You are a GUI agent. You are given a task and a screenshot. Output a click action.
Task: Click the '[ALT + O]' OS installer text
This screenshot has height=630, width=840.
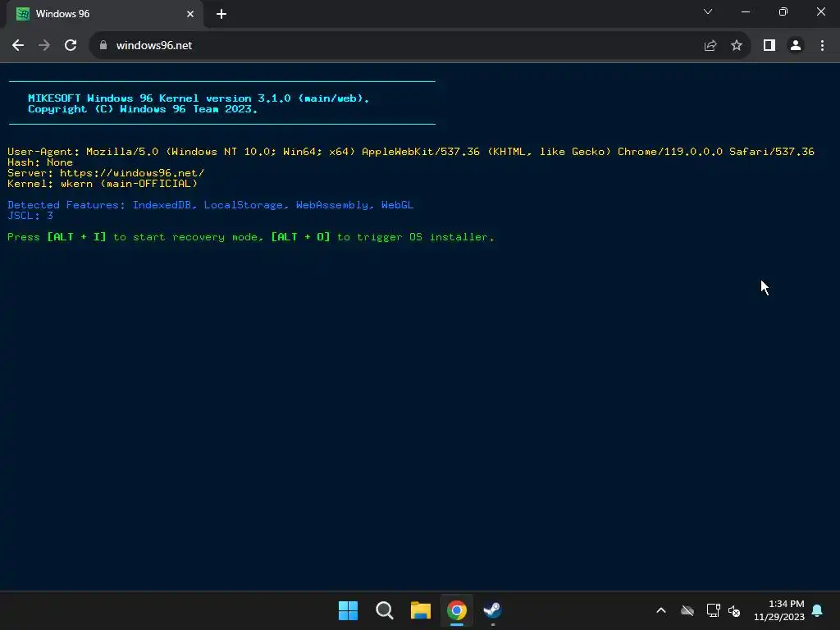(300, 237)
